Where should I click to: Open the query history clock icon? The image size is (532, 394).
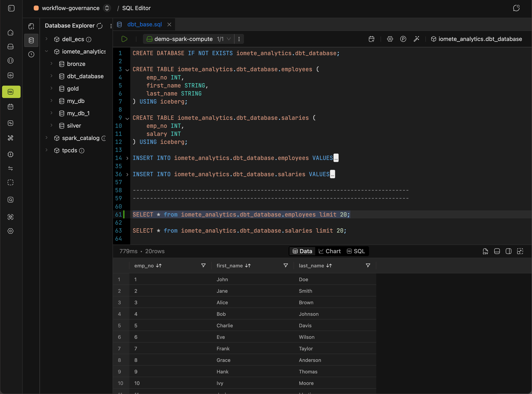[x=31, y=54]
